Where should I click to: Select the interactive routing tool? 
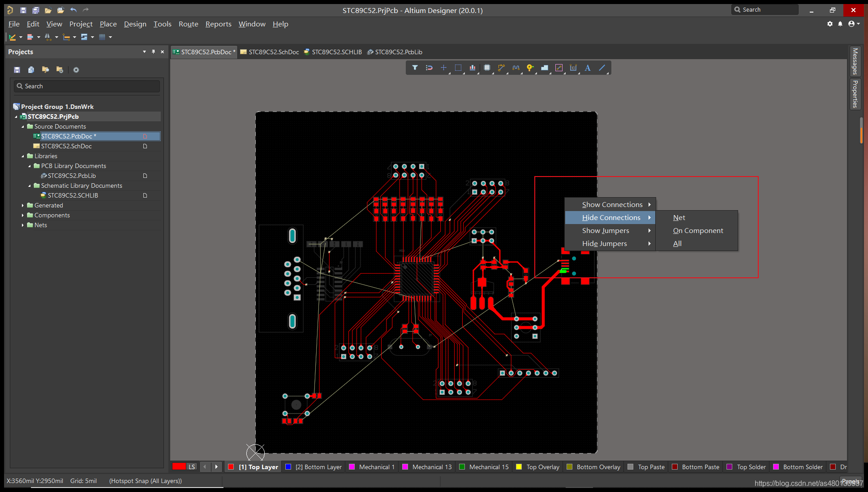[x=501, y=68]
